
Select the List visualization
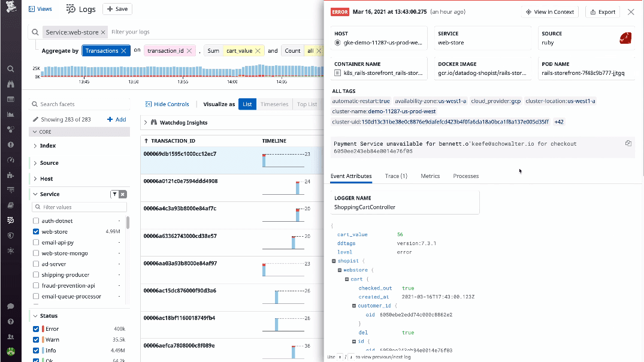coord(247,104)
